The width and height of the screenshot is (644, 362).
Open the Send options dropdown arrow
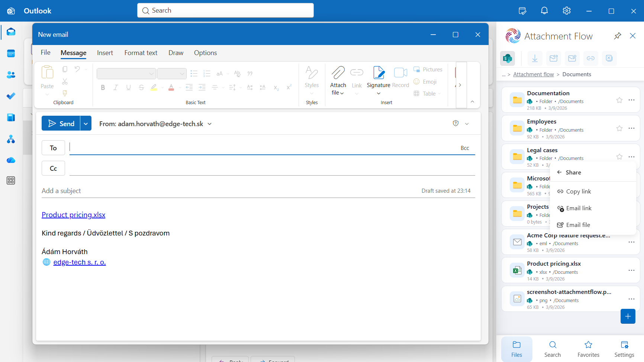click(x=86, y=124)
